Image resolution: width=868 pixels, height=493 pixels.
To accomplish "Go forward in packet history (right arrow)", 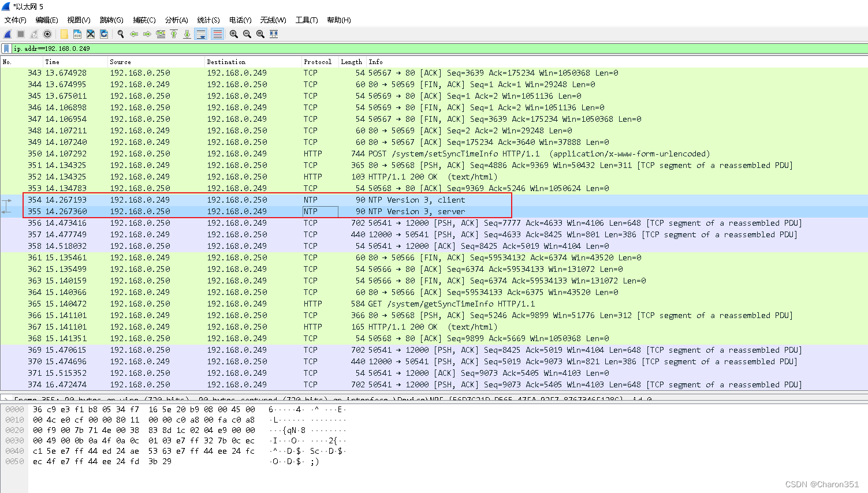I will coord(147,34).
